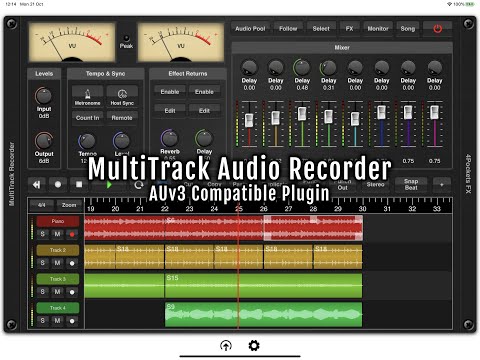Open the Zoom control beside 4/4
The width and height of the screenshot is (480, 360).
(x=69, y=205)
